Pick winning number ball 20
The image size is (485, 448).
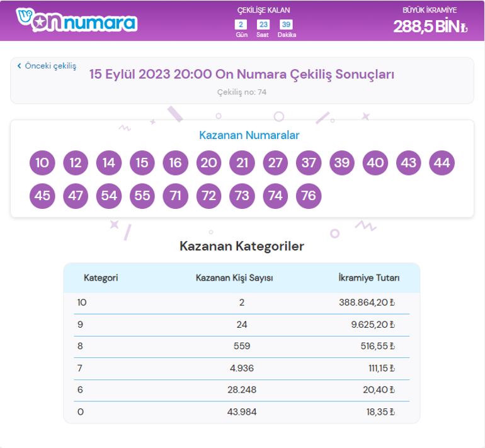click(x=208, y=163)
